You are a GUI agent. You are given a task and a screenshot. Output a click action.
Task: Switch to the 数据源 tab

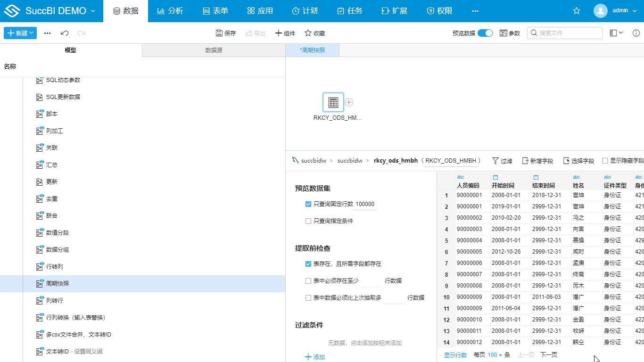point(213,49)
